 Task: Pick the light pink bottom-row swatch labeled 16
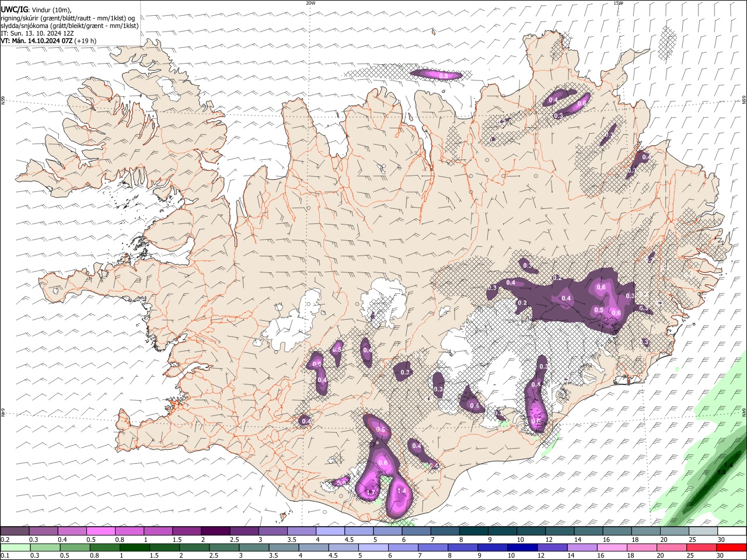pos(611,547)
